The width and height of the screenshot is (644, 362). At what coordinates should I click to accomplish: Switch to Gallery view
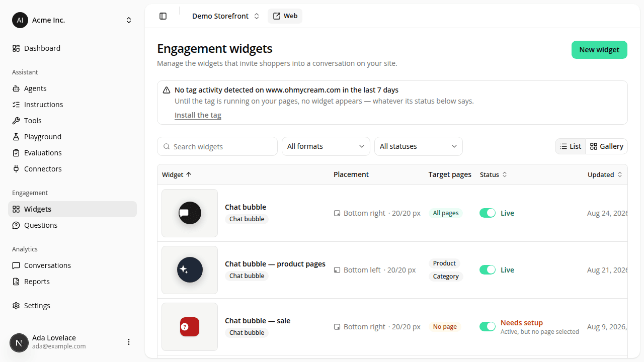tap(606, 146)
